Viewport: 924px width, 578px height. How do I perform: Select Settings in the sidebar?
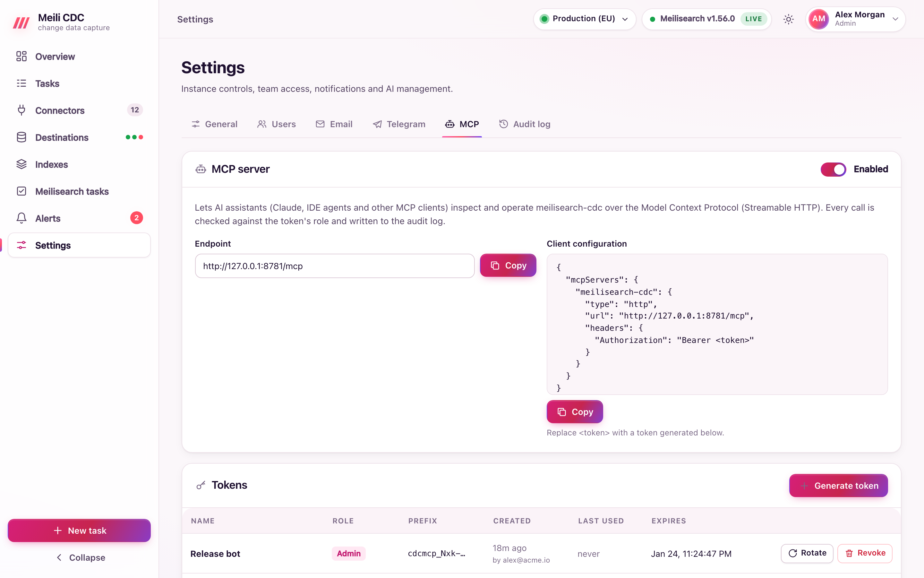(x=79, y=245)
